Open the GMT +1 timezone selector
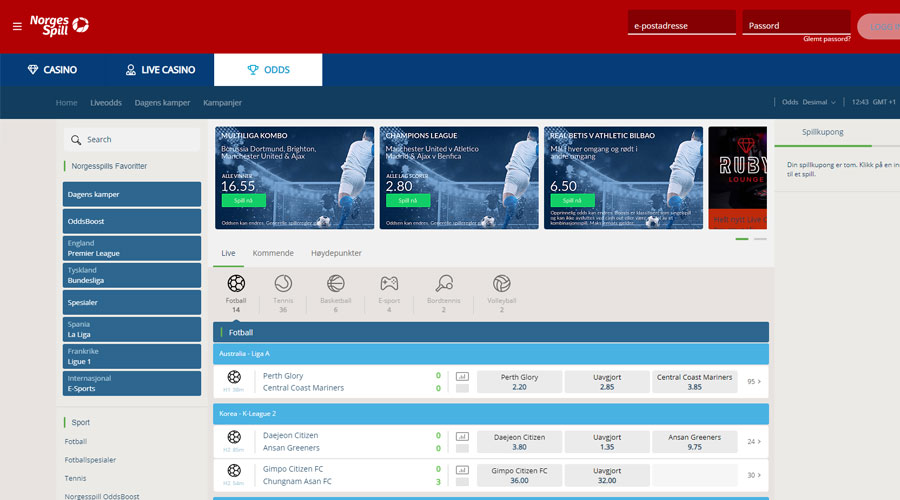Screen dimensions: 900x500 pos(884,102)
